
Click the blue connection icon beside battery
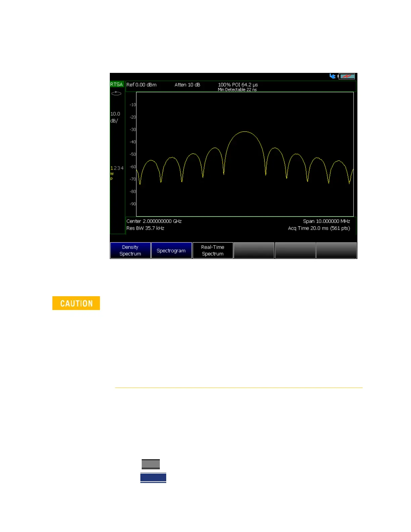[332, 76]
